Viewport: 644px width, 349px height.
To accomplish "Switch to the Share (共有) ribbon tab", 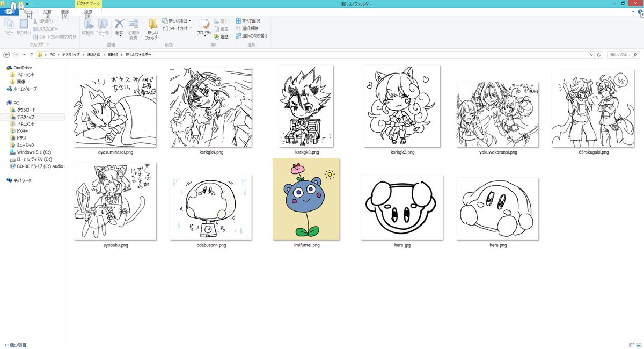I will [x=48, y=11].
